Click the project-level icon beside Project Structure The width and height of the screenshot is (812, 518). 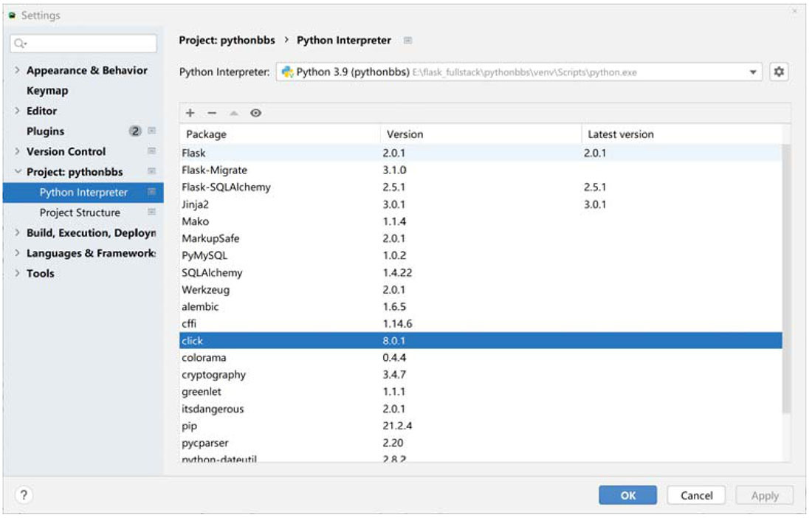point(152,212)
